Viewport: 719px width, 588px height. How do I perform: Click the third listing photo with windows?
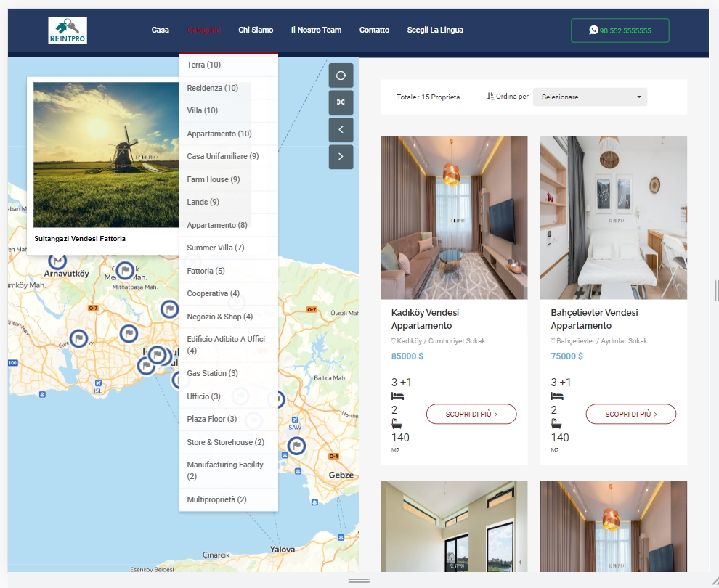pyautogui.click(x=454, y=526)
